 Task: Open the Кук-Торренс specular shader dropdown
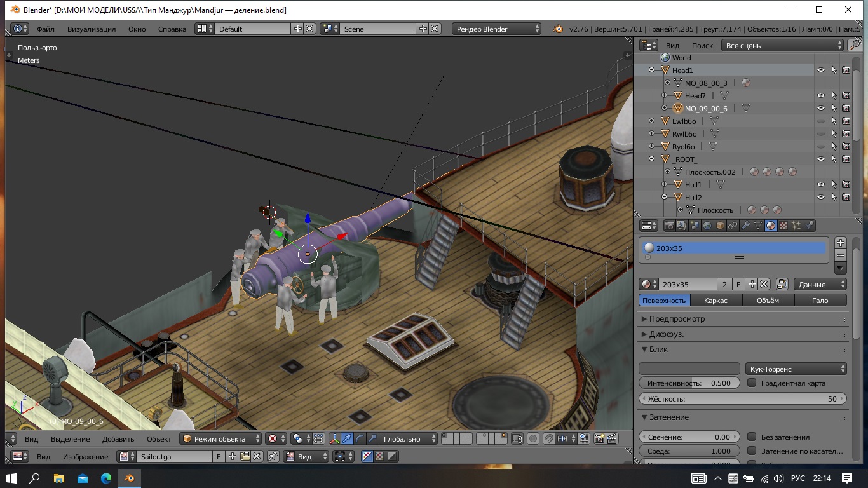796,369
